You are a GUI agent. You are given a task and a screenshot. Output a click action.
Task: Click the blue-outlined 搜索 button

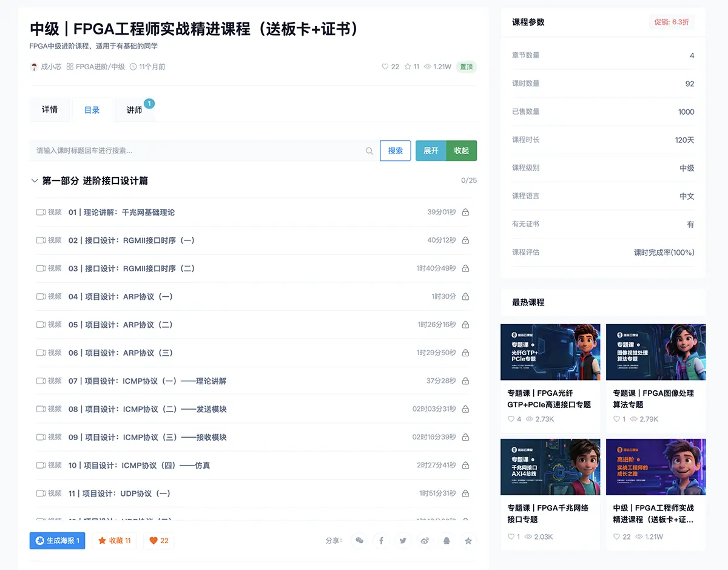pyautogui.click(x=395, y=151)
